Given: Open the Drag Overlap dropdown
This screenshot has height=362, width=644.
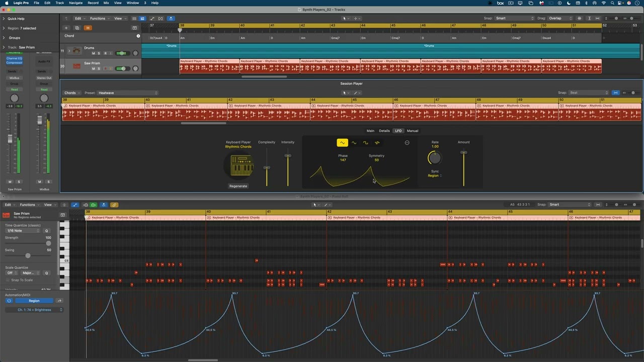Looking at the screenshot, I should 560,18.
